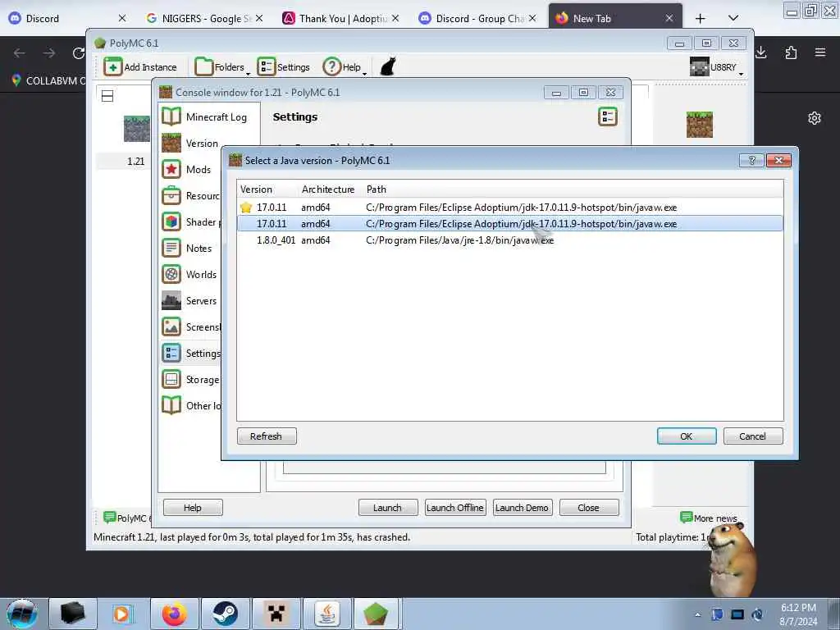Open the Version page in sidebar
Viewport: 840px width, 630px height.
[x=190, y=143]
